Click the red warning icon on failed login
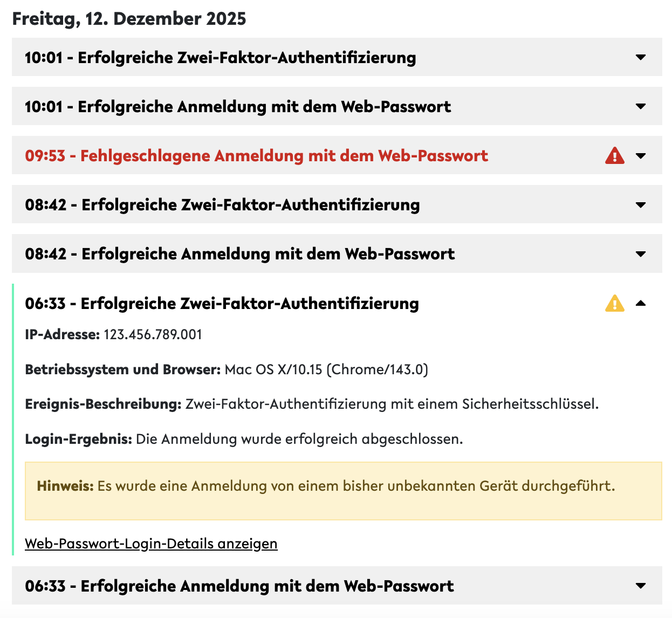The image size is (672, 618). point(614,156)
